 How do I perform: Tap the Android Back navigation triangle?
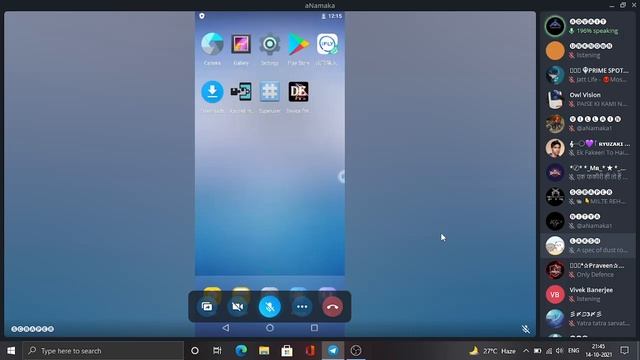[226, 327]
